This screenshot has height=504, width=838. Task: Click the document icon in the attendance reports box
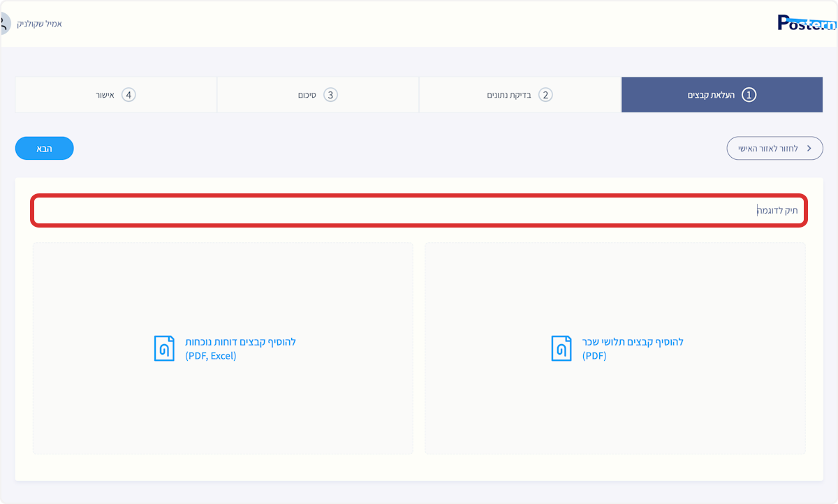click(164, 348)
